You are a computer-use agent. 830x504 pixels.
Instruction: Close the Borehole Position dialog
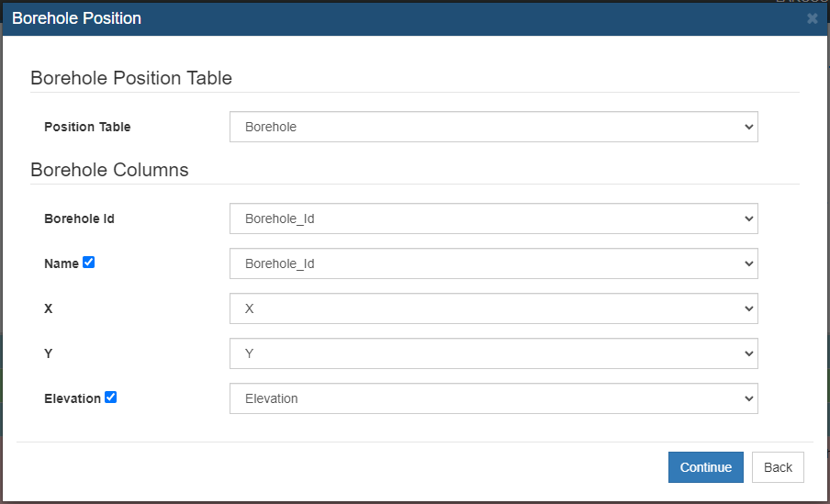click(x=812, y=19)
